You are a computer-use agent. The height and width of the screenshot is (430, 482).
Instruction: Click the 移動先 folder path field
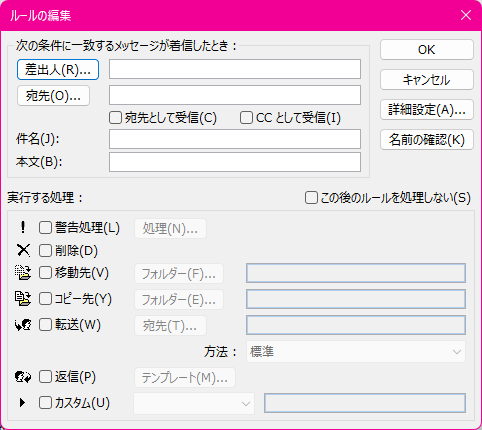(x=356, y=273)
